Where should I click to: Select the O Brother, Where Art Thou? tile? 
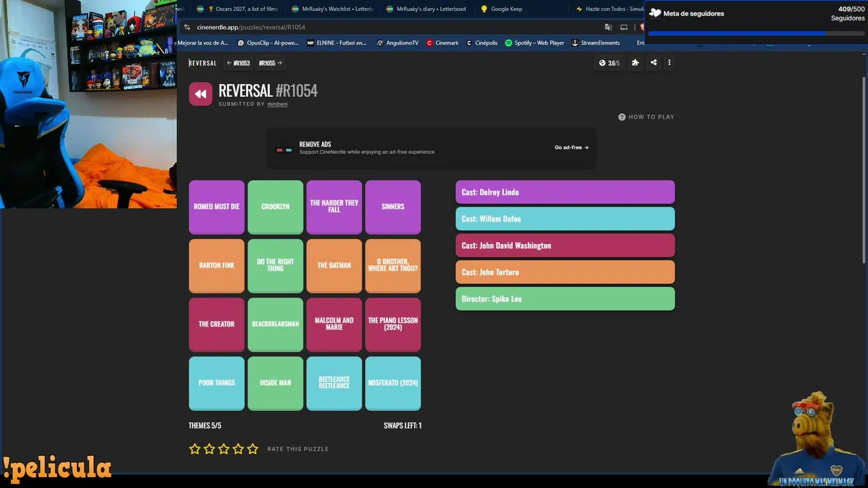pyautogui.click(x=393, y=266)
